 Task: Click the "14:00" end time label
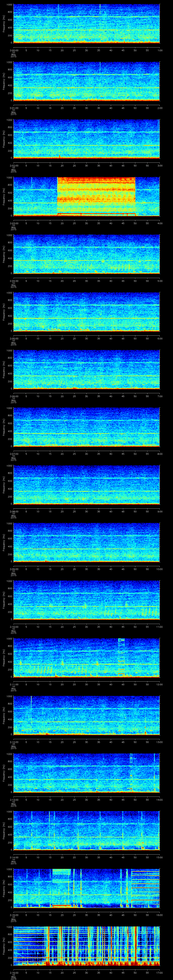tap(160, 800)
